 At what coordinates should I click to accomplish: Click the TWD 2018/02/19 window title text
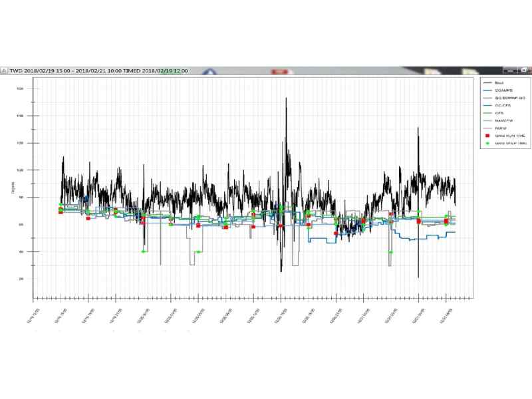(98, 70)
